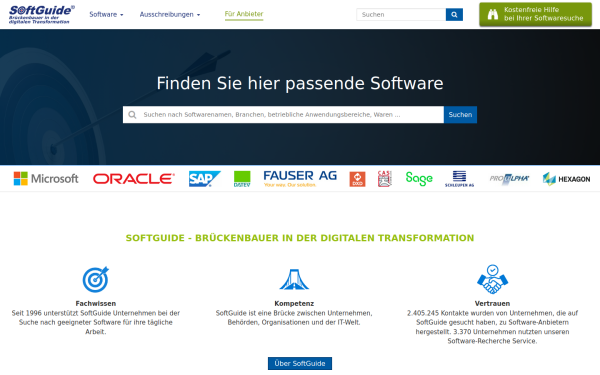Focus the main software search field

[x=283, y=114]
